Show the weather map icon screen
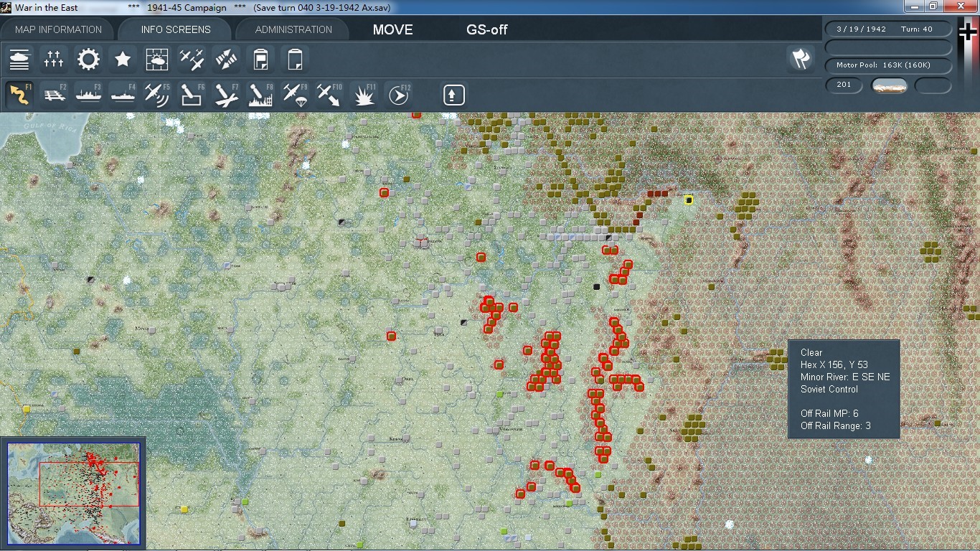This screenshot has height=551, width=980. point(157,60)
